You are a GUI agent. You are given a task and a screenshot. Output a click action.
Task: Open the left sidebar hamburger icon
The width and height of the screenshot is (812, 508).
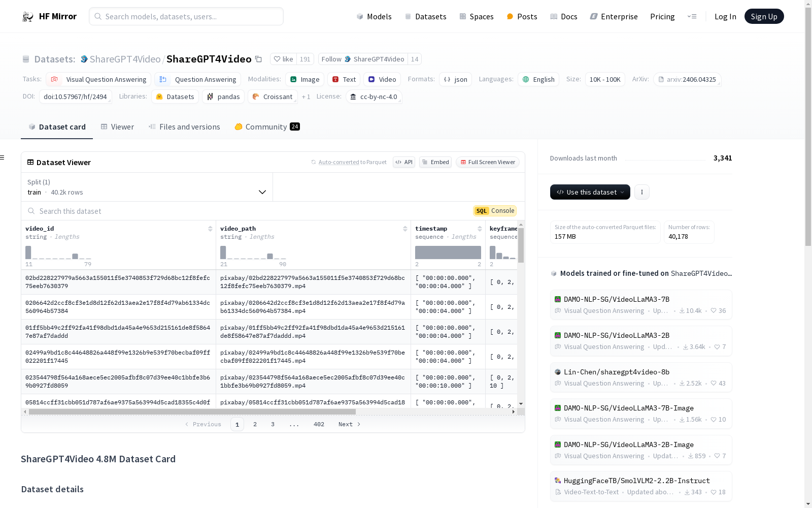pos(2,157)
